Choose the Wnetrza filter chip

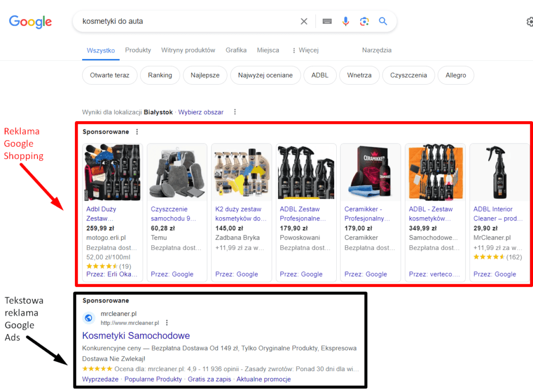(359, 75)
